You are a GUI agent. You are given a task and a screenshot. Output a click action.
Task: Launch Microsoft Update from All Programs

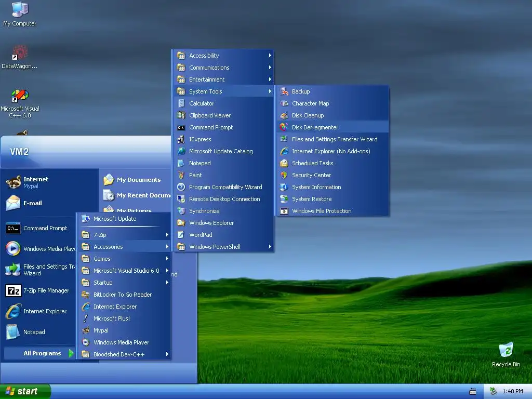(x=124, y=219)
